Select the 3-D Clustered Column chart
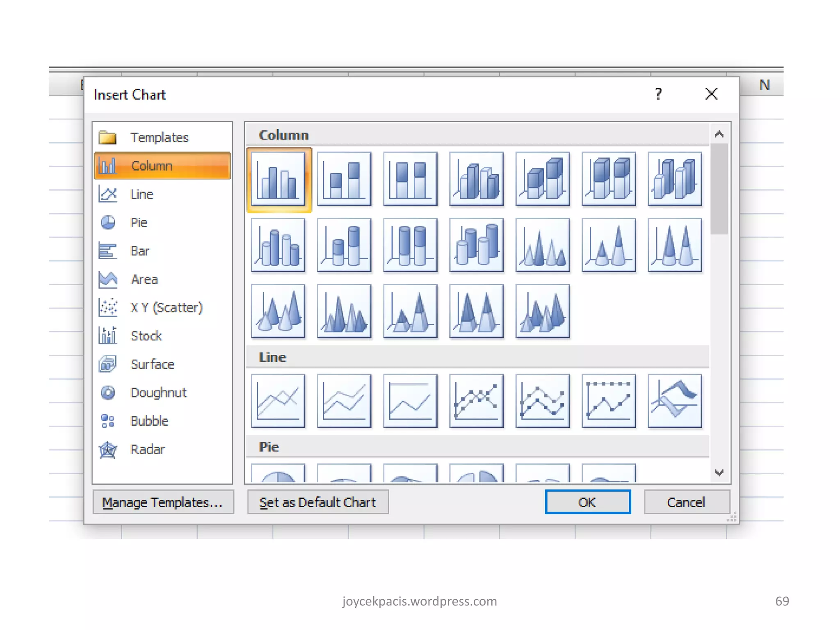 476,179
